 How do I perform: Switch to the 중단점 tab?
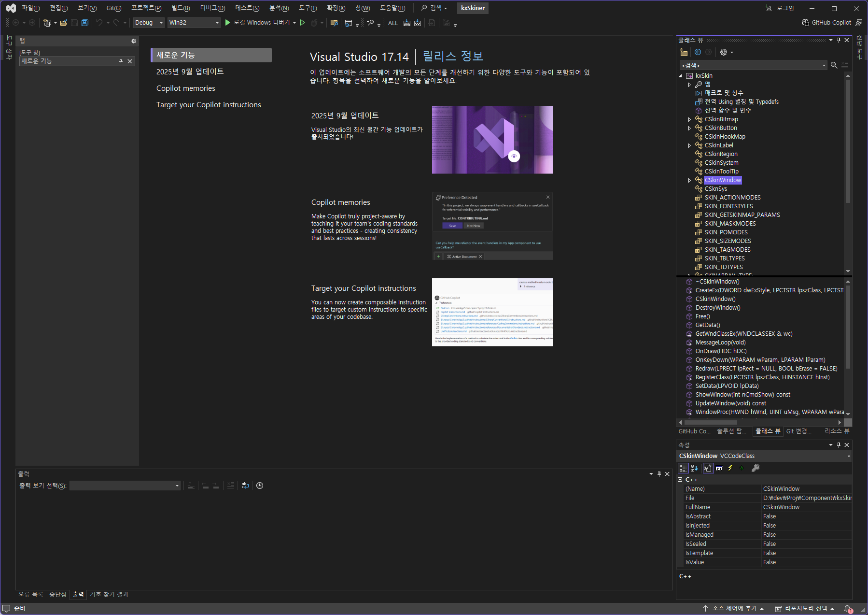coord(58,594)
